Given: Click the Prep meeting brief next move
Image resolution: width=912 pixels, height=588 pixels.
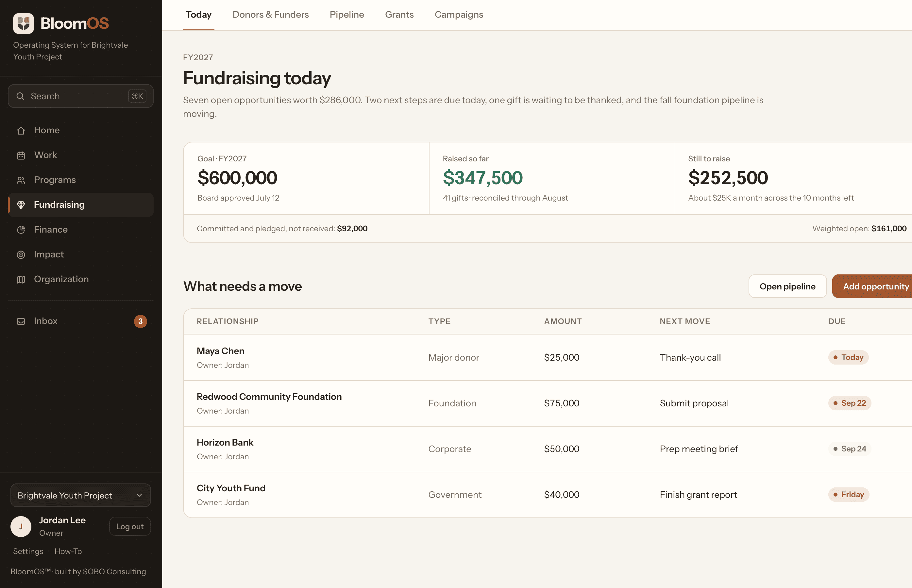Looking at the screenshot, I should 699,449.
